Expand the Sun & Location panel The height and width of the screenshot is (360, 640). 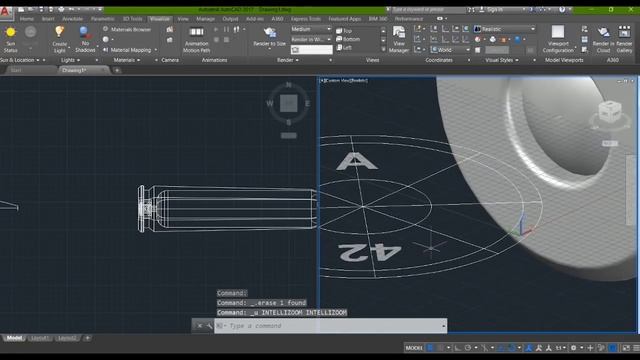click(20, 60)
